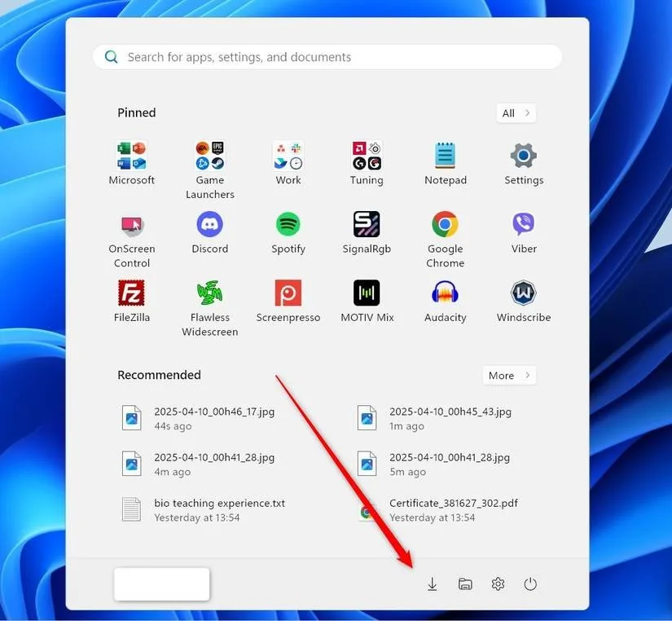Open the user profile button
Screen dimensions: 672x621
tap(161, 584)
